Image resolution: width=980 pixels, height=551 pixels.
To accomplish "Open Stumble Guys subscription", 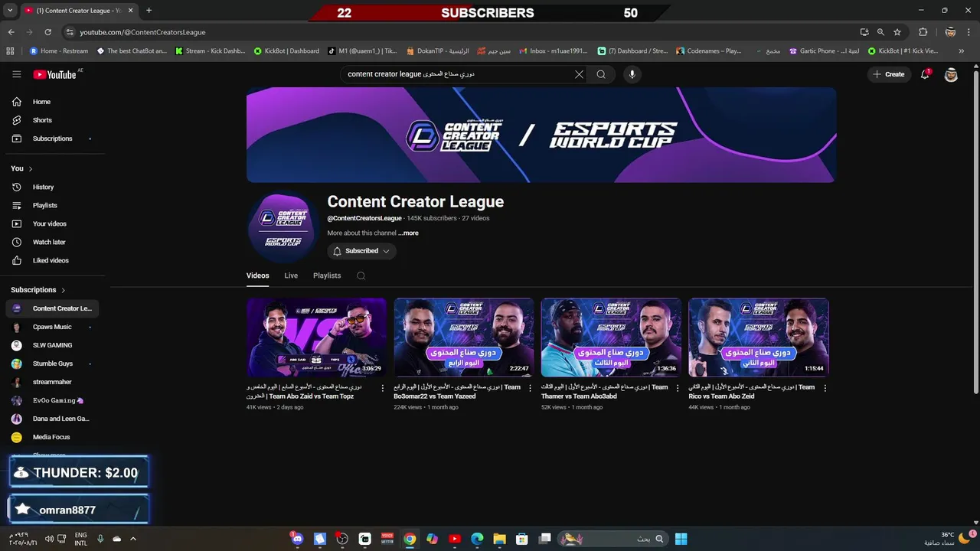I will pyautogui.click(x=52, y=364).
